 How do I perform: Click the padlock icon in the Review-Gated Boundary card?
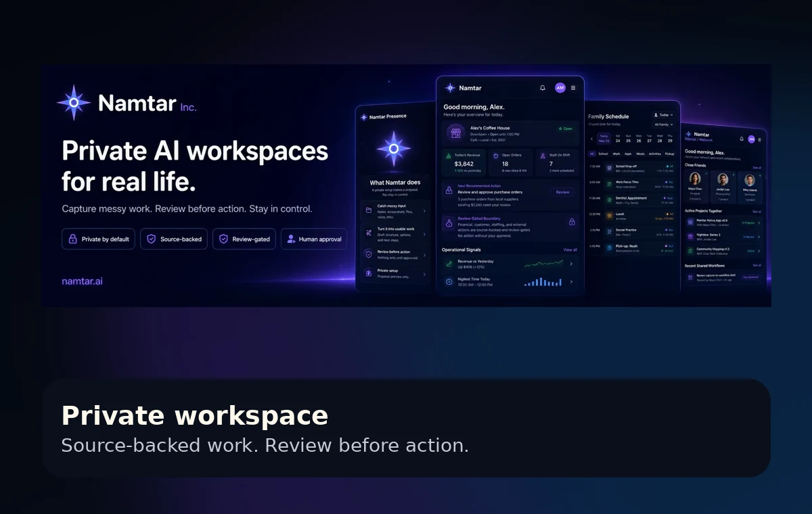click(572, 222)
